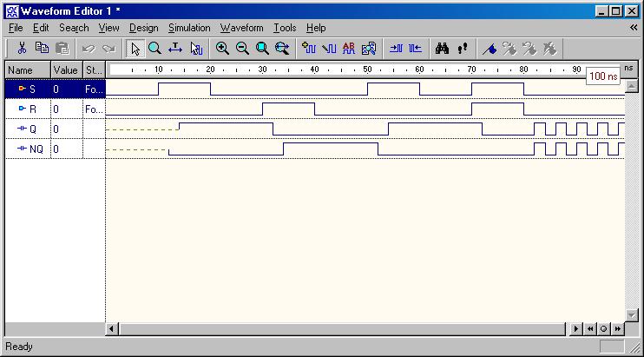Click the rewind double-arrow navigation button

tap(590, 328)
